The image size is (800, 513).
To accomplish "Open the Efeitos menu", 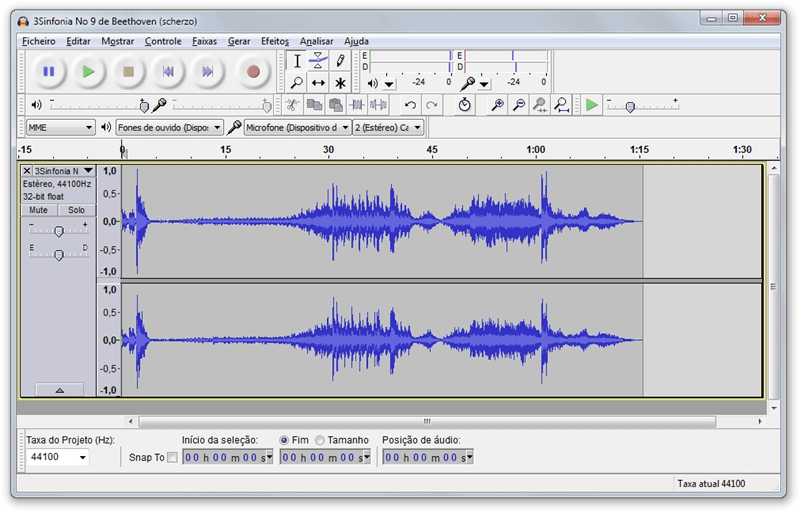I will click(274, 41).
